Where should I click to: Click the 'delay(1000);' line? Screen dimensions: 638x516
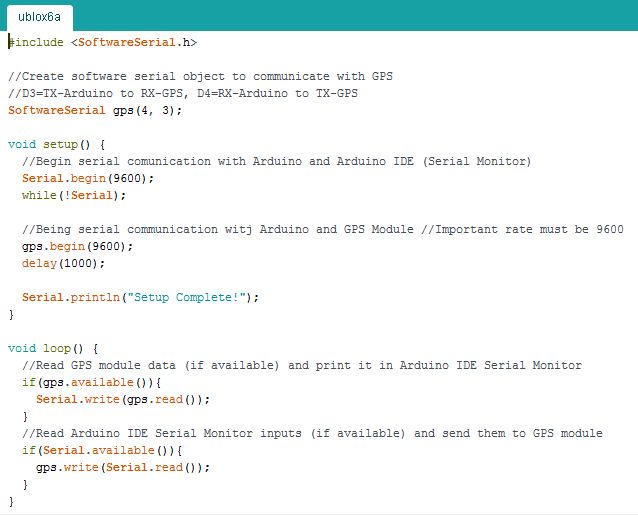(x=63, y=264)
